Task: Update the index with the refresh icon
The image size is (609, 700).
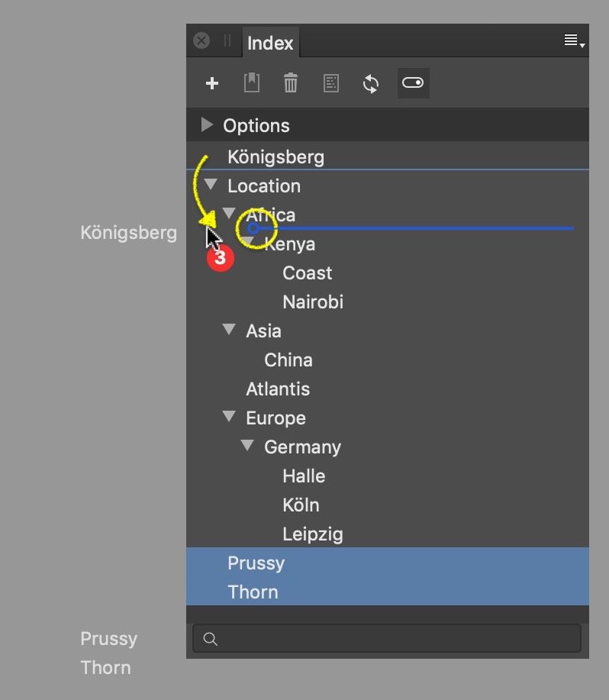Action: (371, 84)
